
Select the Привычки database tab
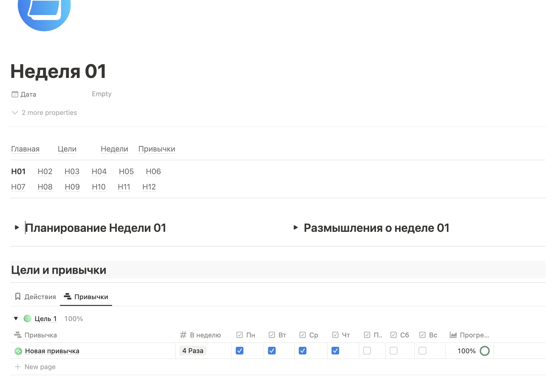tap(91, 297)
